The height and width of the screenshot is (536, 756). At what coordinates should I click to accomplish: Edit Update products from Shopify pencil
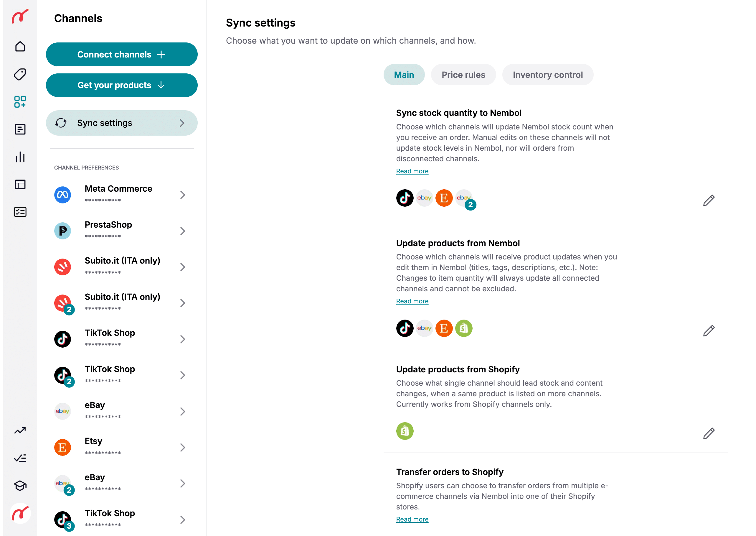click(x=709, y=433)
